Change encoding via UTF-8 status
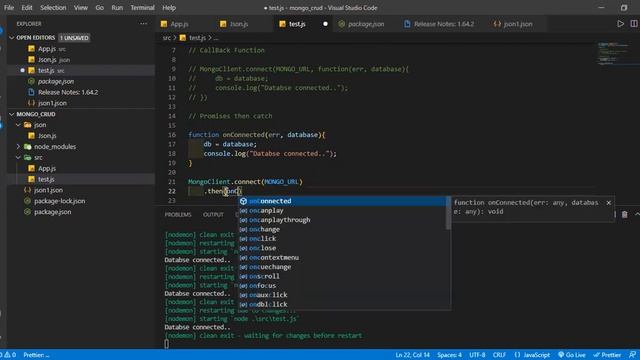Image resolution: width=640 pixels, height=360 pixels. click(x=477, y=355)
